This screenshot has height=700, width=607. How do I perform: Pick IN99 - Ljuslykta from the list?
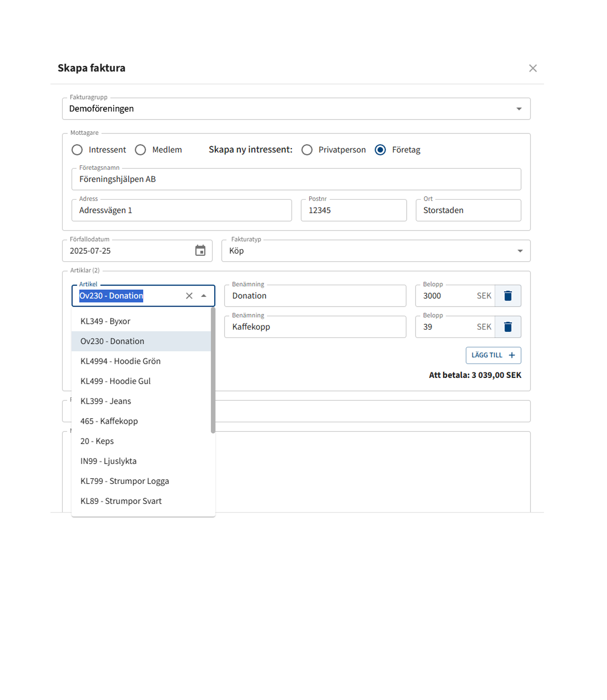click(x=108, y=461)
